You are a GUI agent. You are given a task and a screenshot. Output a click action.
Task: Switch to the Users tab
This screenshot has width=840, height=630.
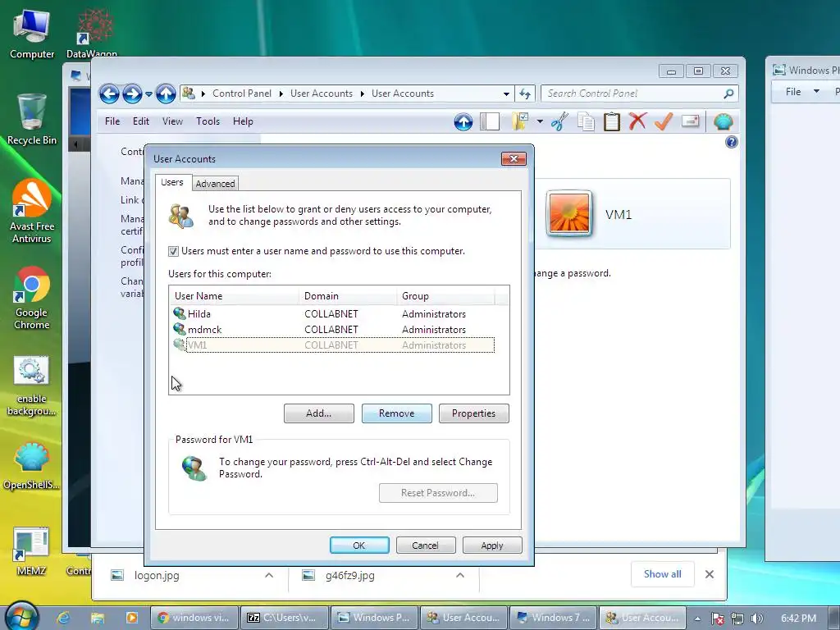click(x=172, y=182)
